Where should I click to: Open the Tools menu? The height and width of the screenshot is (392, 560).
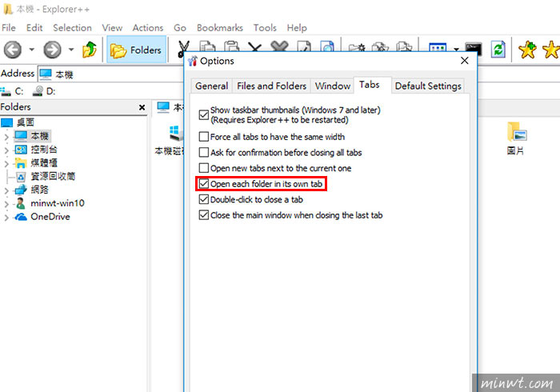265,28
